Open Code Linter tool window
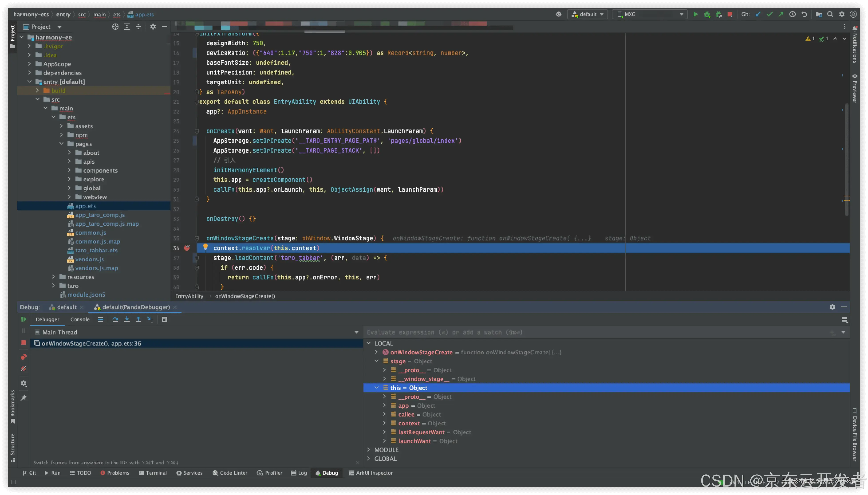 (x=230, y=473)
